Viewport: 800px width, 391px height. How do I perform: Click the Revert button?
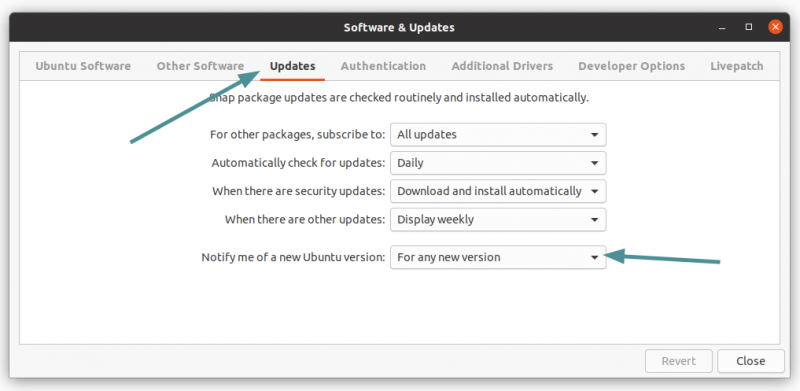(679, 361)
